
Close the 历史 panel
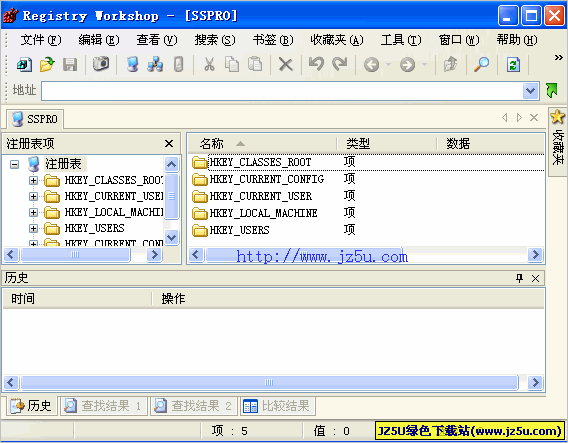coord(535,278)
